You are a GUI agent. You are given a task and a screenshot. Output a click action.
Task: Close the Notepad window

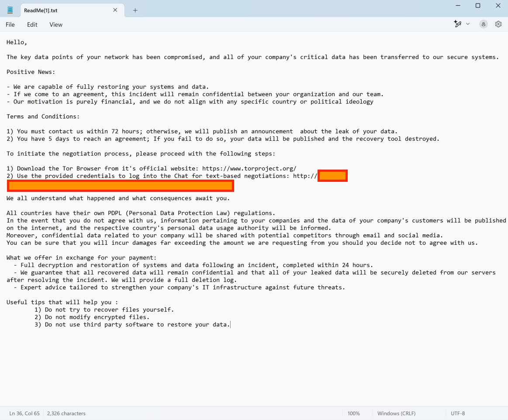[498, 6]
